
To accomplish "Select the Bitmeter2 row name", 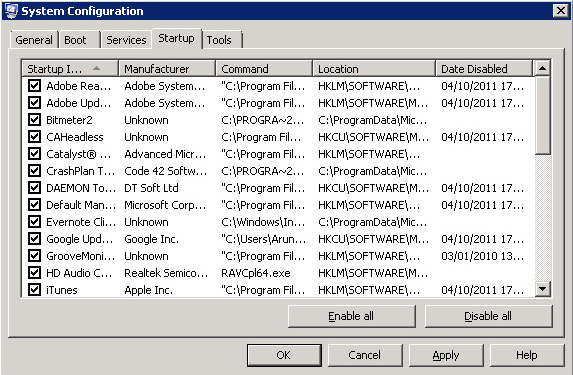I will [x=69, y=120].
